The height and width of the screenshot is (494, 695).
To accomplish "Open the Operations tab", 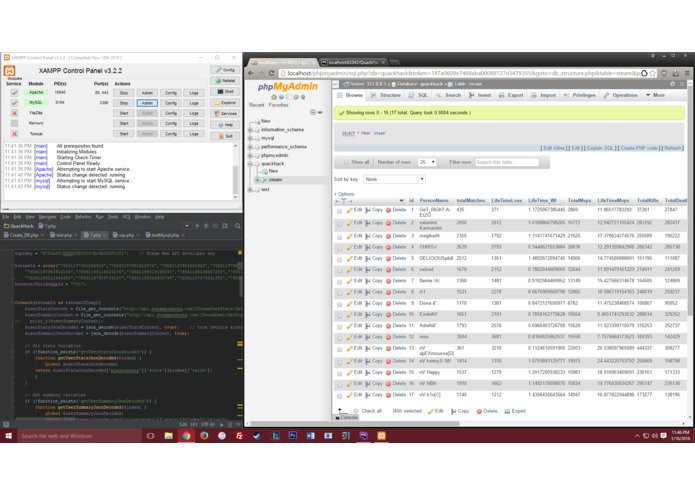I will (620, 95).
